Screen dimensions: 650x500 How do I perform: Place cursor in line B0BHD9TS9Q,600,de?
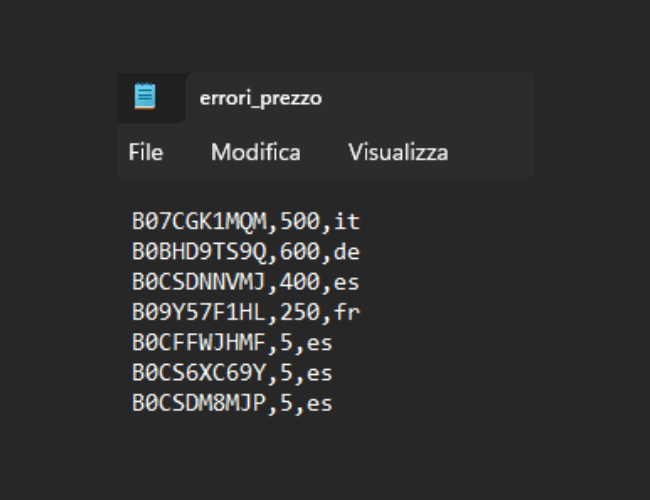point(246,252)
